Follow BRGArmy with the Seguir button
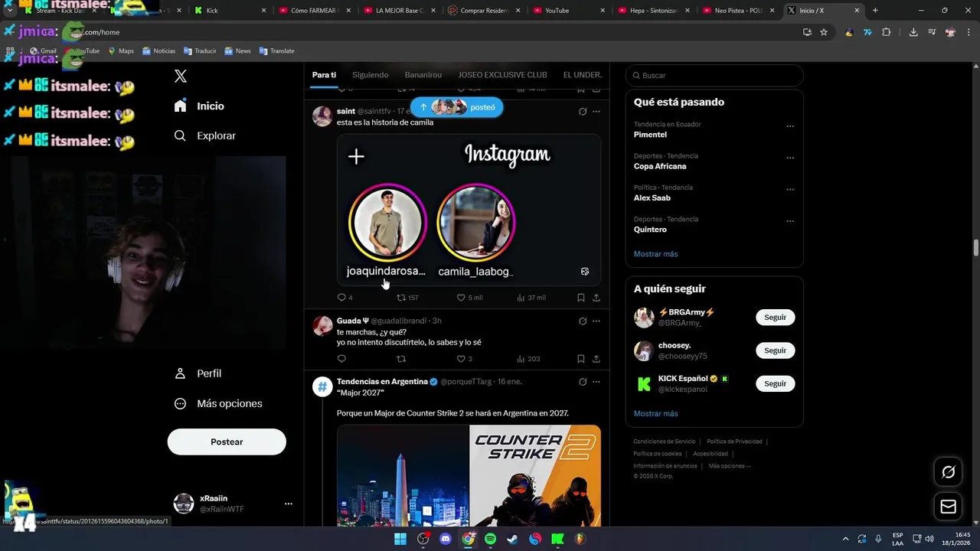This screenshot has height=551, width=980. click(x=775, y=318)
